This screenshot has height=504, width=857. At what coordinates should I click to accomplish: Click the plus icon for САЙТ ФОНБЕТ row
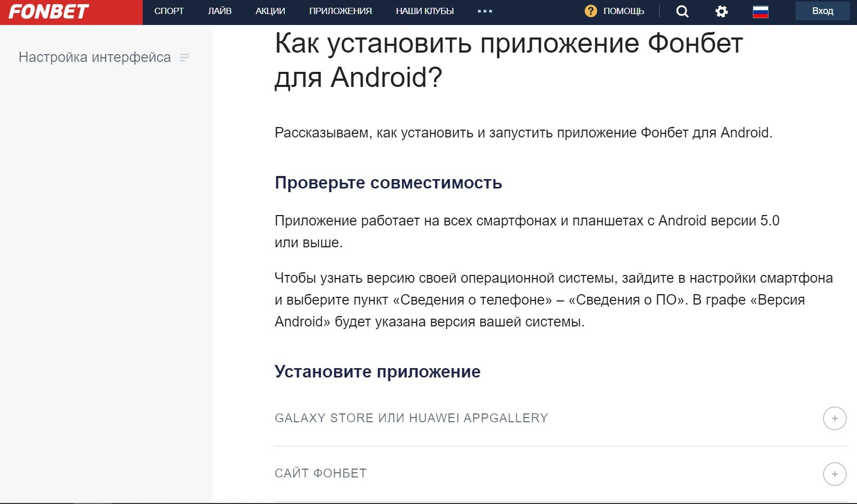tap(835, 474)
